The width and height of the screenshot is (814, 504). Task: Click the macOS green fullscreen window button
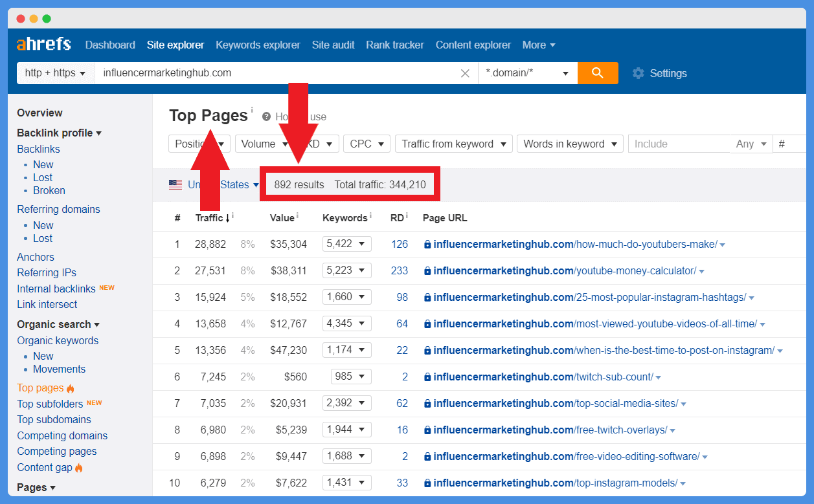coord(47,19)
